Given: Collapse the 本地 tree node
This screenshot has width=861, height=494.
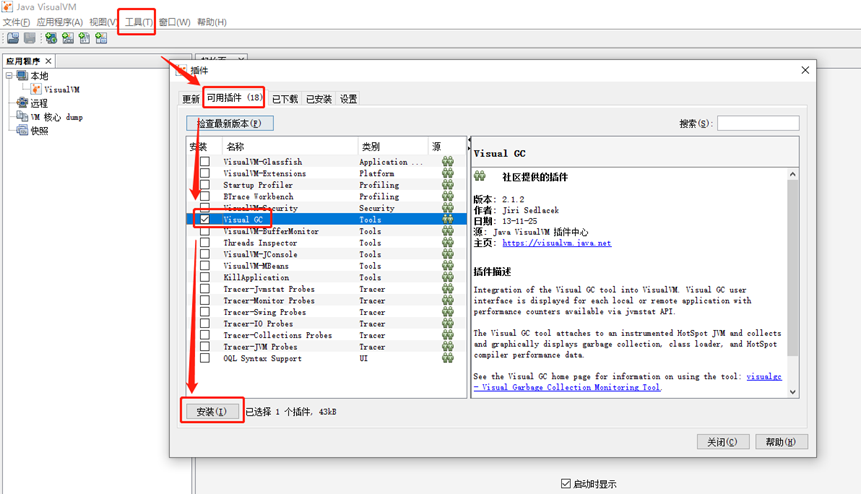Looking at the screenshot, I should 9,75.
